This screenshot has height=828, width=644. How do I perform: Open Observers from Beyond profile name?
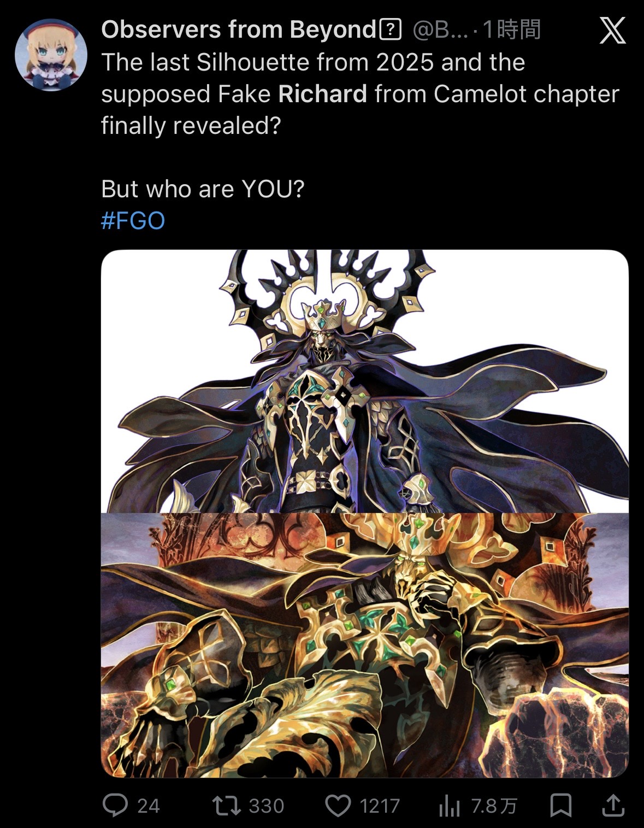tap(239, 30)
